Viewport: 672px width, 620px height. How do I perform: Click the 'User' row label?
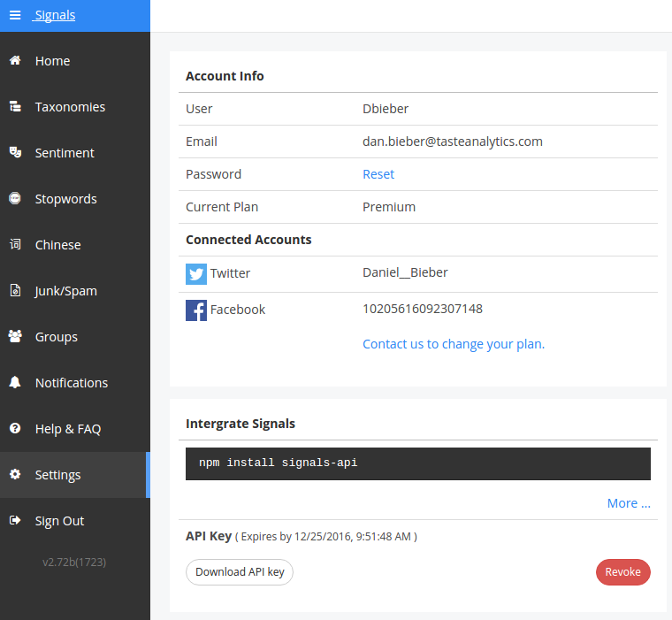[199, 109]
